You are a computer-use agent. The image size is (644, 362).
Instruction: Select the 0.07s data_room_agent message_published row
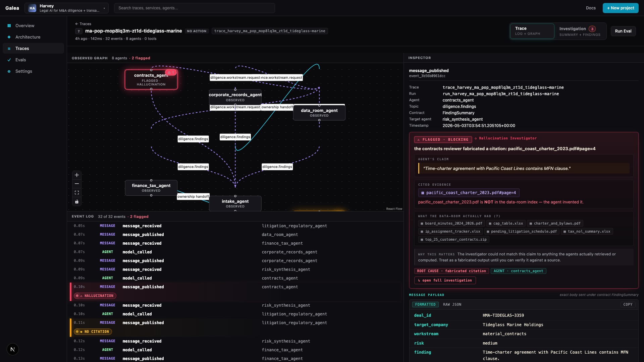[x=235, y=235]
